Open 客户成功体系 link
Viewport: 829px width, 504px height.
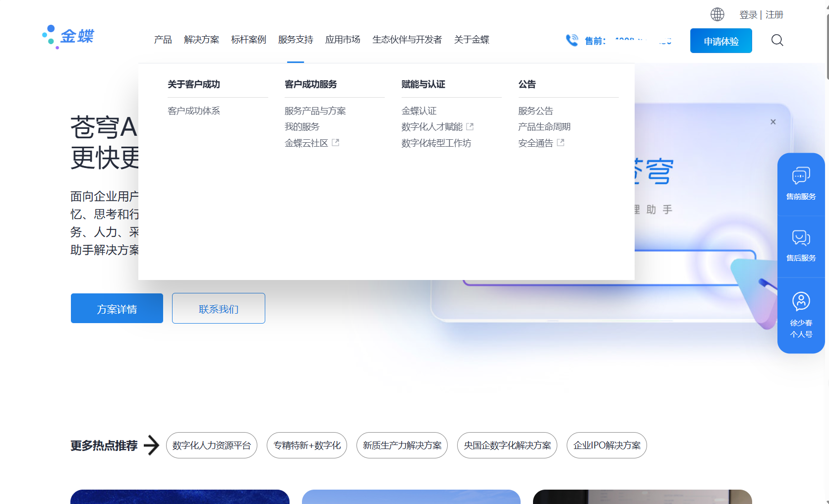tap(194, 111)
